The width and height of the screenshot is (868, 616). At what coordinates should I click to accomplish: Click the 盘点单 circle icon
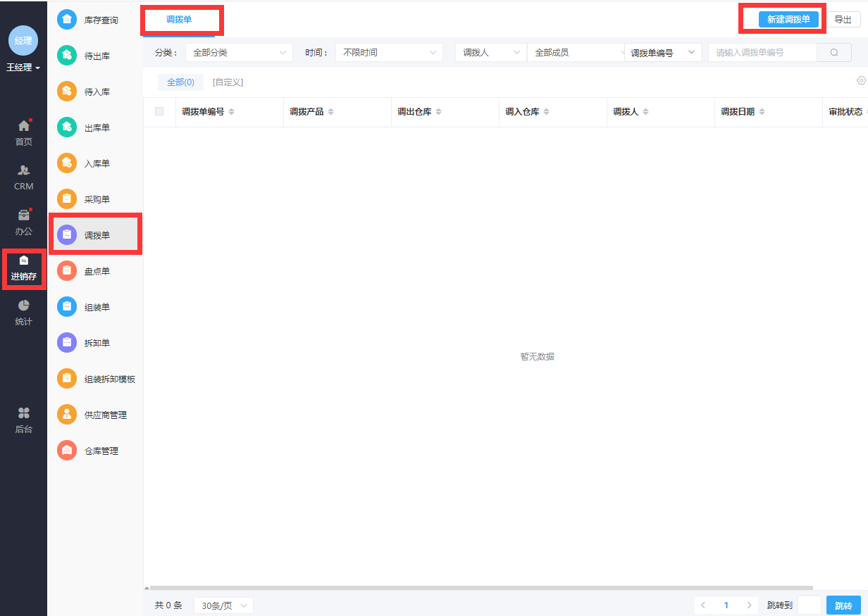point(67,271)
